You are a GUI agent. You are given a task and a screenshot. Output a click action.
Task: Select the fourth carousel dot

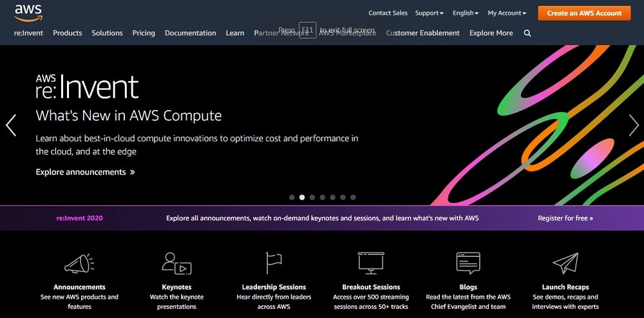[x=323, y=198]
